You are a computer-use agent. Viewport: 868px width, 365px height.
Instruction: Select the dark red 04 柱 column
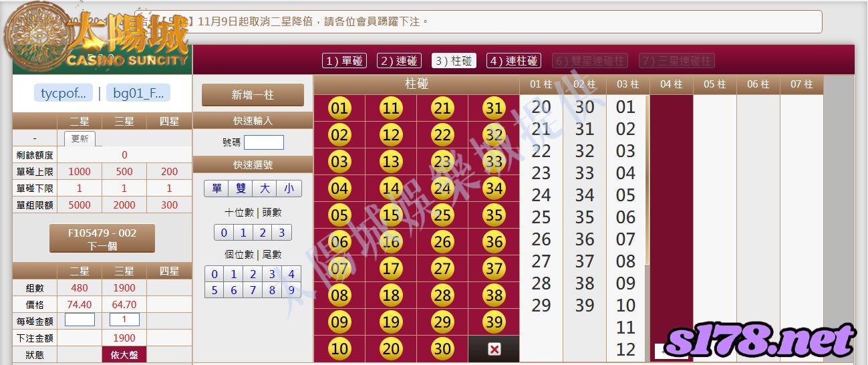tap(671, 227)
